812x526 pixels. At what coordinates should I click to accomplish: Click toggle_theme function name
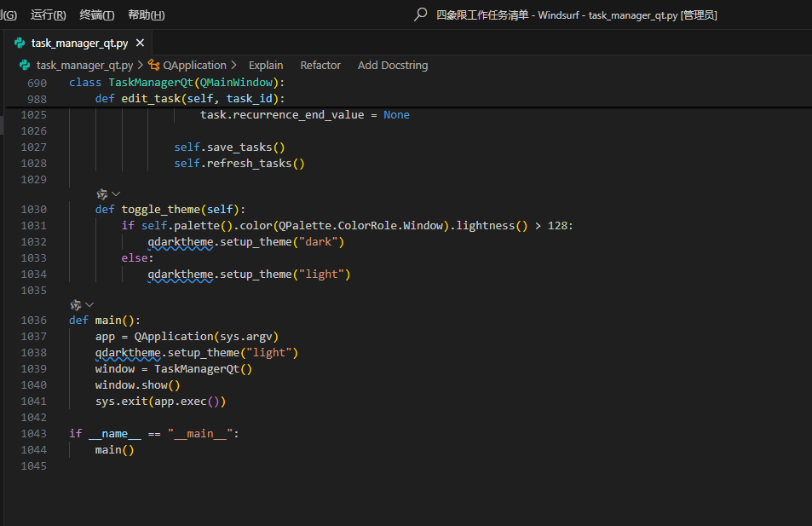coord(160,210)
